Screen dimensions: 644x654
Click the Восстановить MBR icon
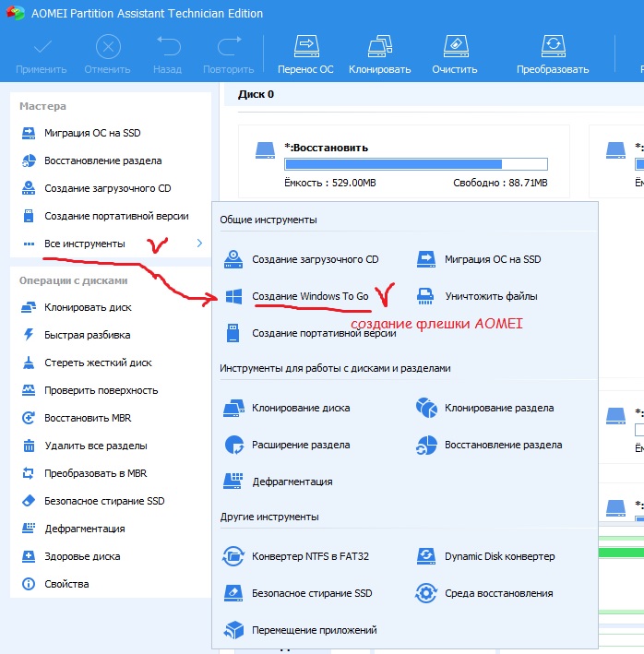pos(29,418)
